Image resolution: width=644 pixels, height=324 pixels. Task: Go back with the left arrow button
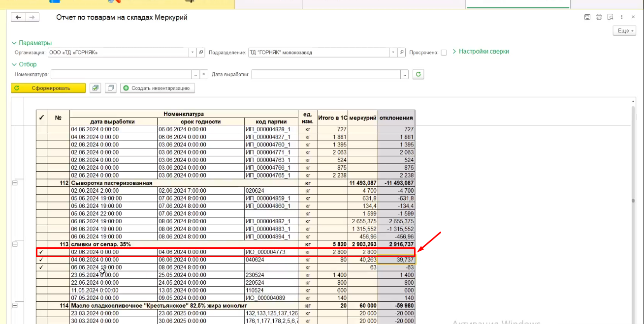pyautogui.click(x=18, y=17)
